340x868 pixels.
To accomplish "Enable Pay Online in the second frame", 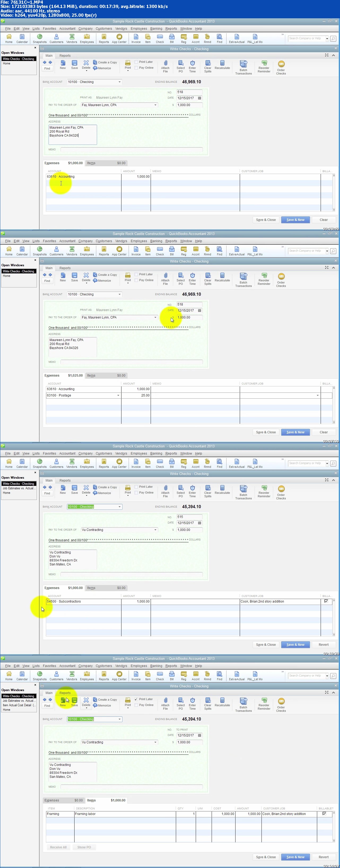I will (x=136, y=280).
